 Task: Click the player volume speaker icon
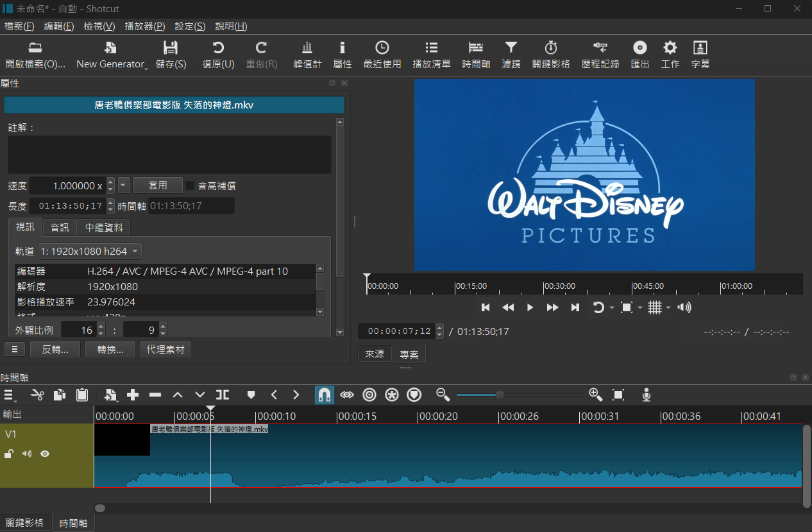(x=684, y=308)
